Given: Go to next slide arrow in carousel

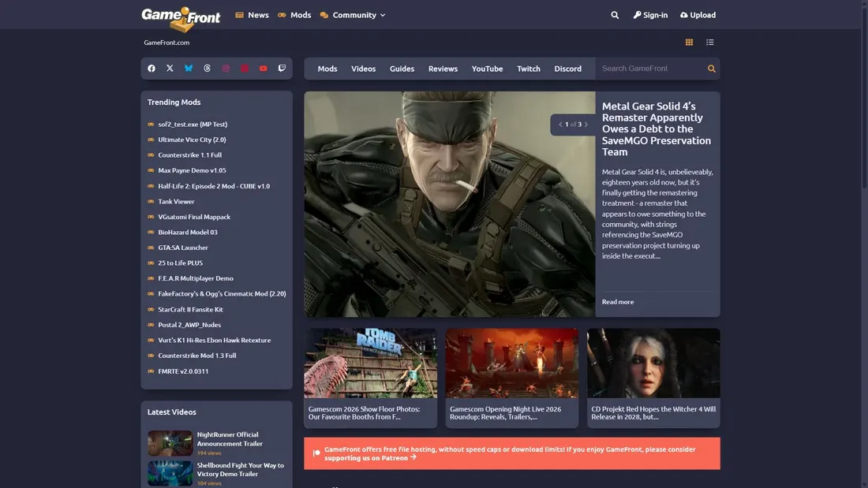Looking at the screenshot, I should pyautogui.click(x=586, y=125).
